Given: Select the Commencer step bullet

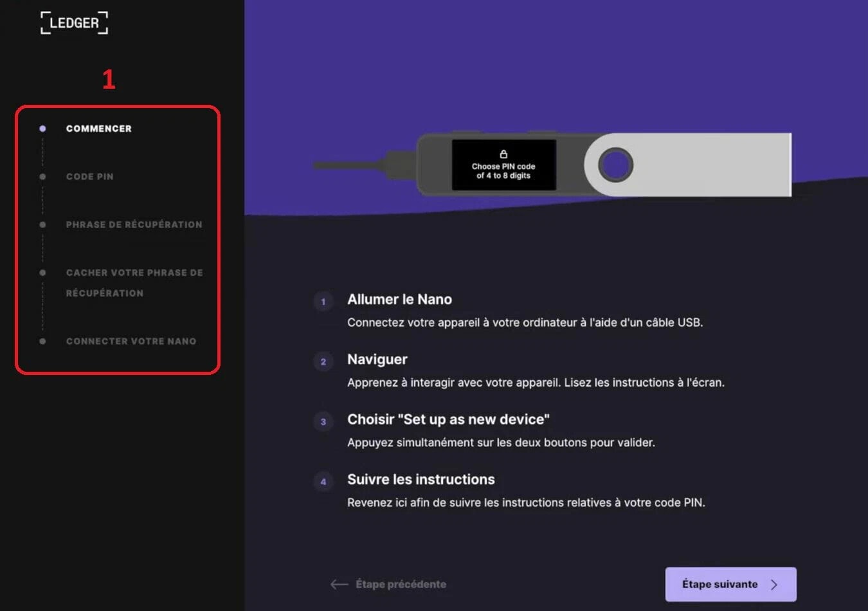Looking at the screenshot, I should pos(42,129).
